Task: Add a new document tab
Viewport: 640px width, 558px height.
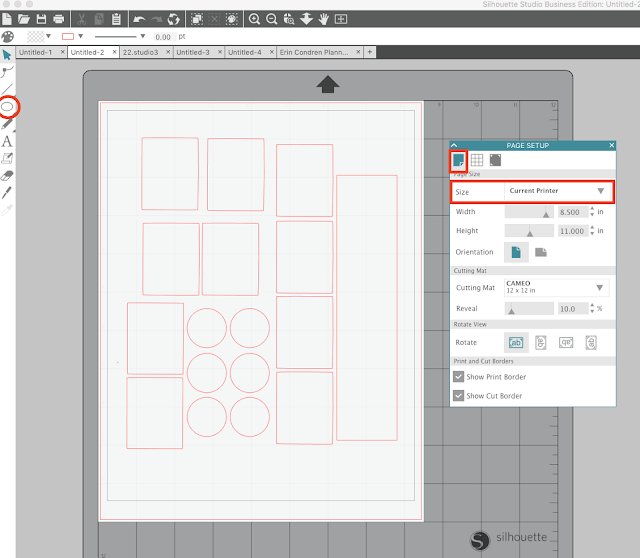Action: (x=370, y=52)
